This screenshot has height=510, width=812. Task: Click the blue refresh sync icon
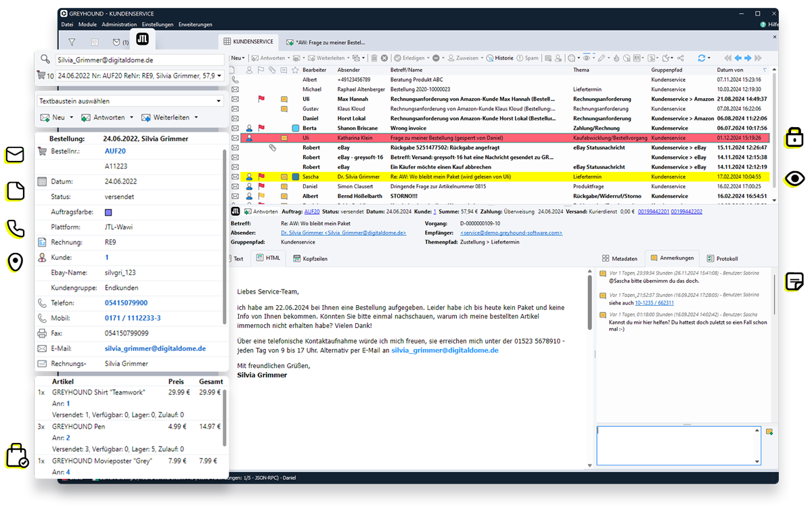702,58
